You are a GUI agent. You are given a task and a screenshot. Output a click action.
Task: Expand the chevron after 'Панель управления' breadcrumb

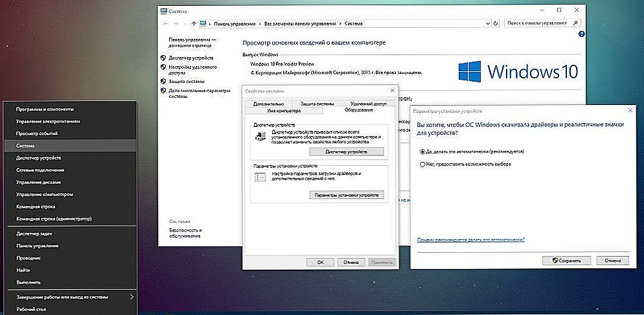point(259,24)
